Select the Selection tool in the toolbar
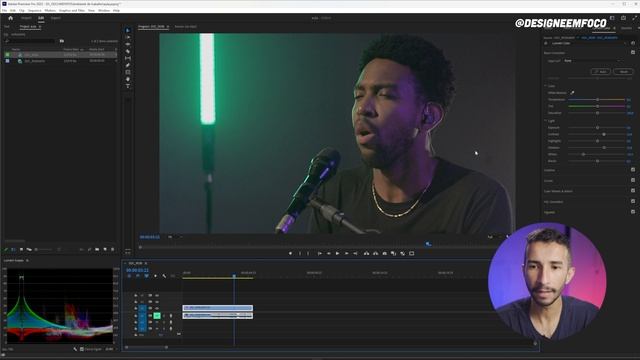The image size is (640, 360). click(x=128, y=30)
